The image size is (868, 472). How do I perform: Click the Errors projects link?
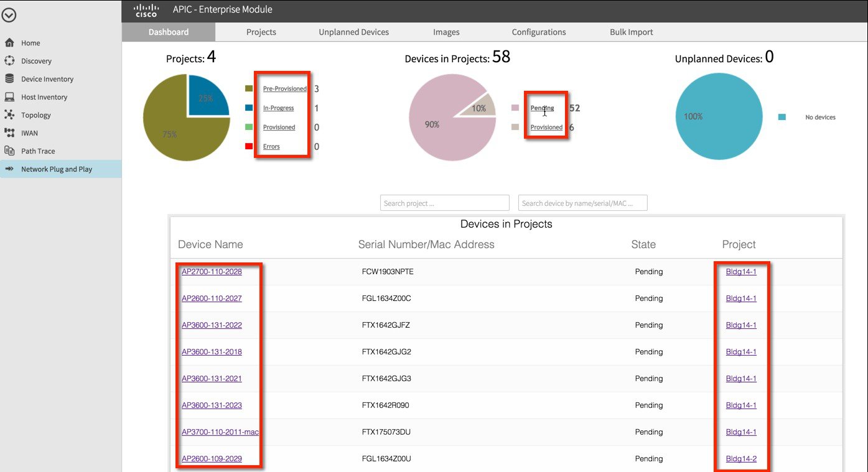pos(271,147)
